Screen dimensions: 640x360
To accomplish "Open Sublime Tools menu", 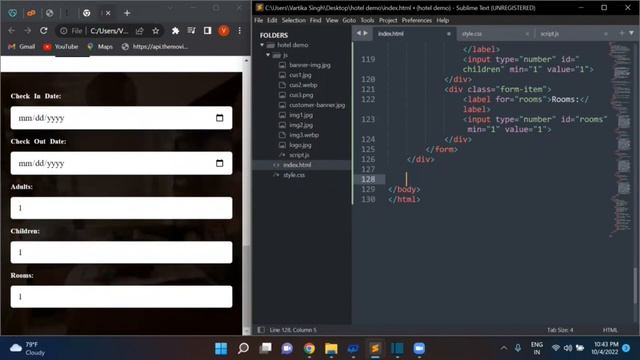I will (x=367, y=20).
